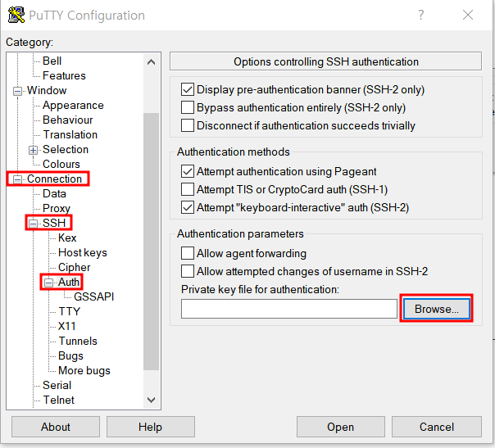Open the Colours category
The height and width of the screenshot is (448, 495).
point(61,164)
